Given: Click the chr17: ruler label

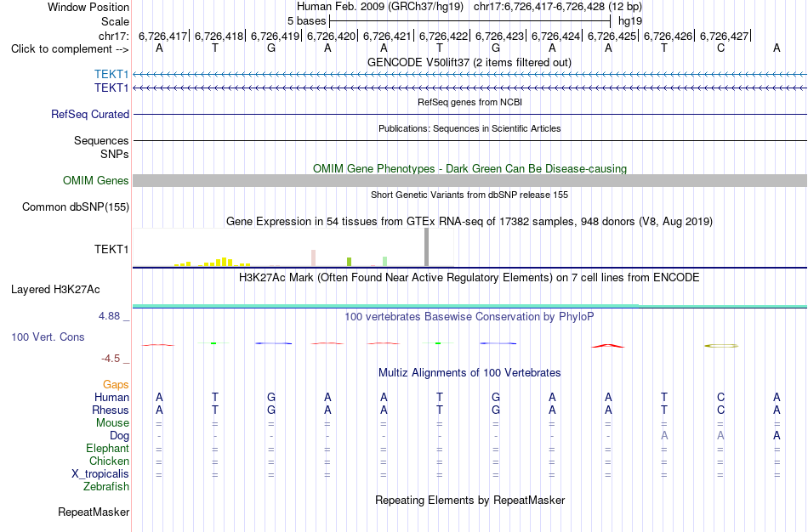Looking at the screenshot, I should coord(113,36).
